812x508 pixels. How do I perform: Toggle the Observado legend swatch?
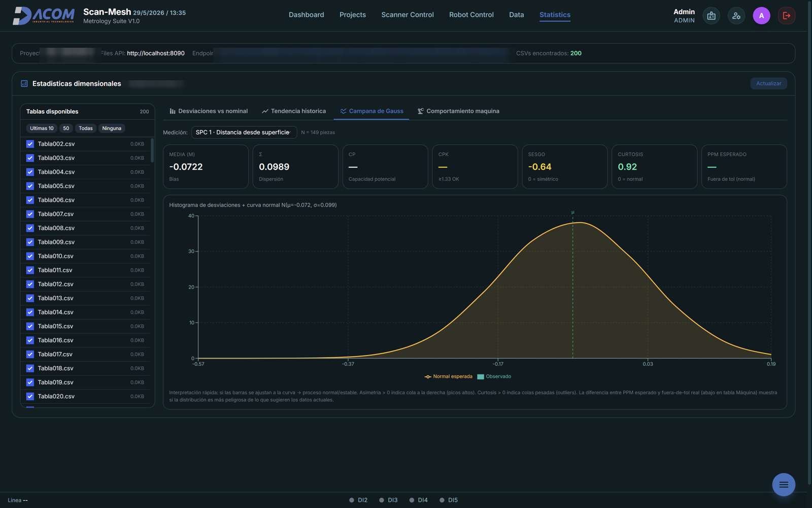pyautogui.click(x=481, y=377)
